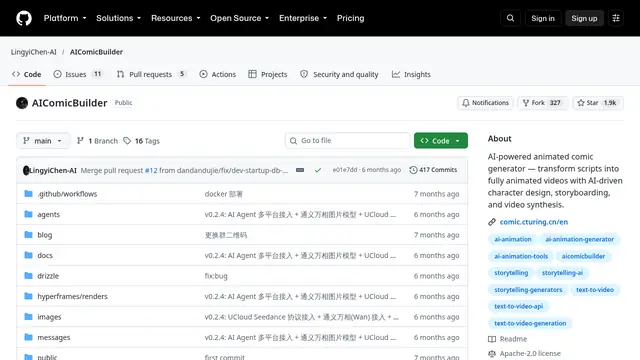Expand the Enterprise menu
The width and height of the screenshot is (640, 360).
click(303, 18)
